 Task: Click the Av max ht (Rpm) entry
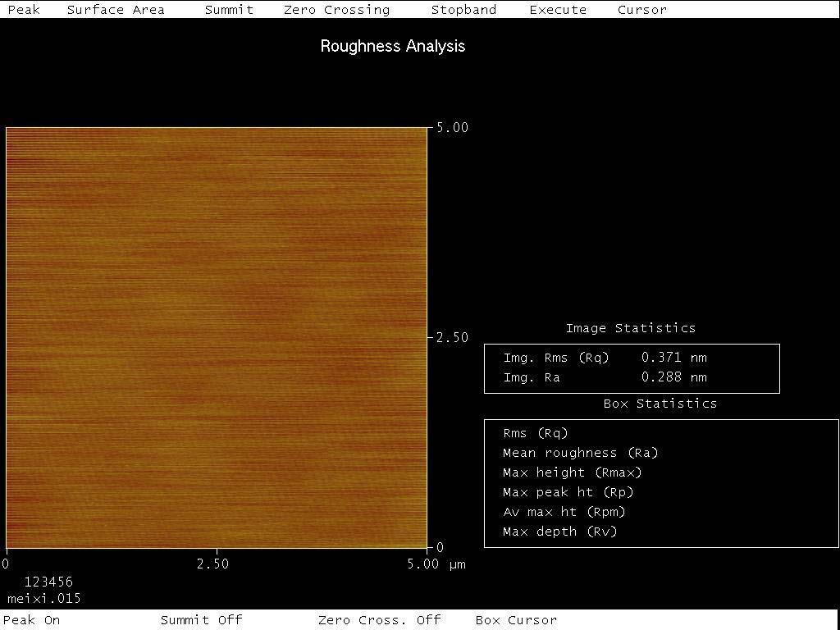tap(564, 512)
